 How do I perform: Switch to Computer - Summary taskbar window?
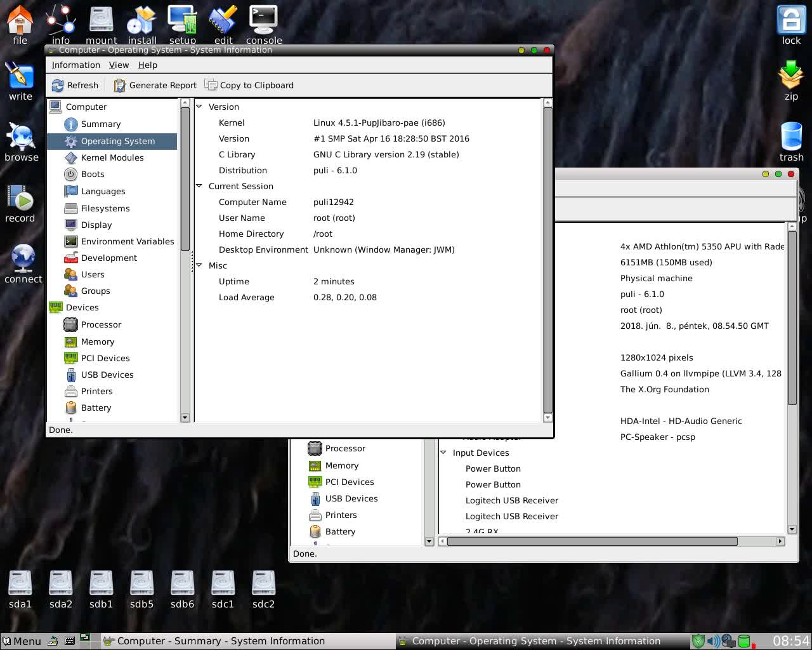pos(247,641)
